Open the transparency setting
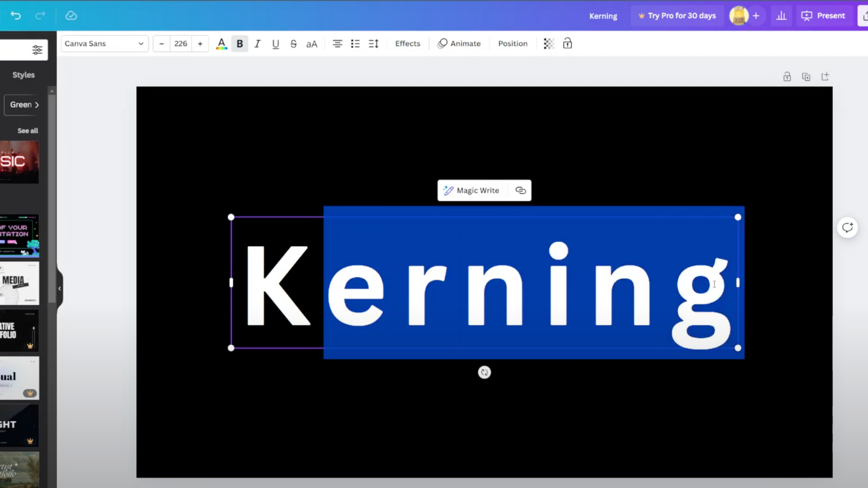Image resolution: width=868 pixels, height=488 pixels. point(549,44)
